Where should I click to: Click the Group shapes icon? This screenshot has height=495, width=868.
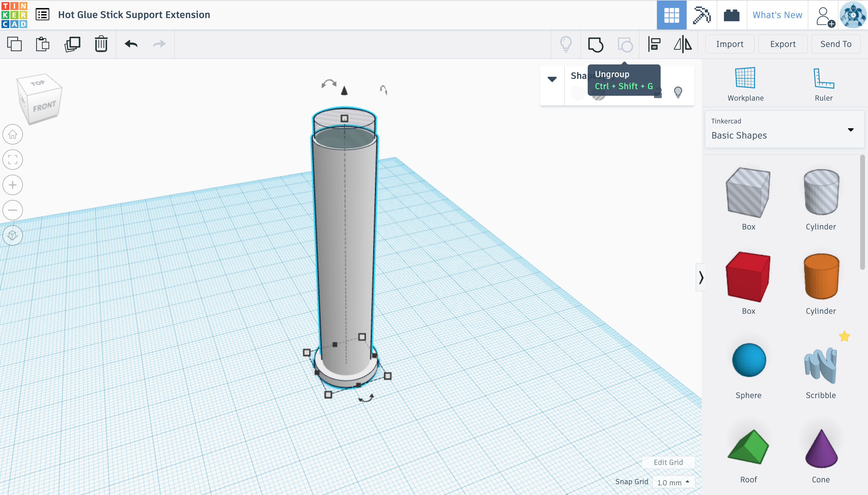pyautogui.click(x=596, y=44)
